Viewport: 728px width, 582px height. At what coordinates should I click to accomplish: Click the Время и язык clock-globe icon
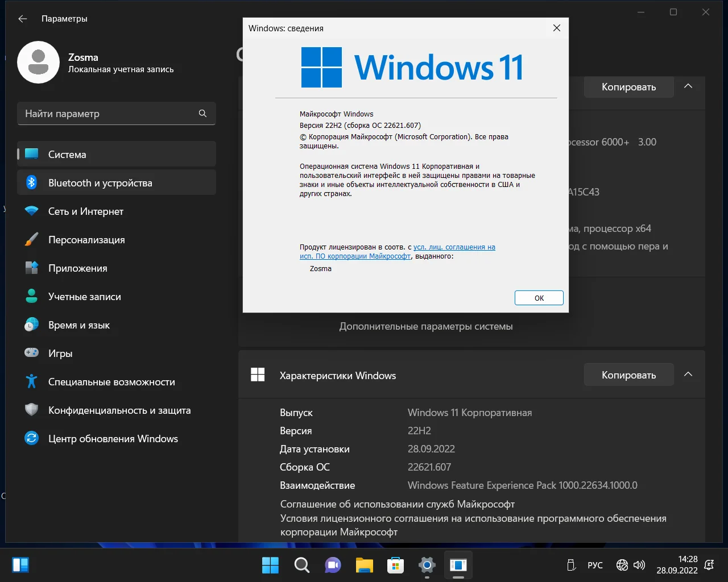click(x=32, y=325)
